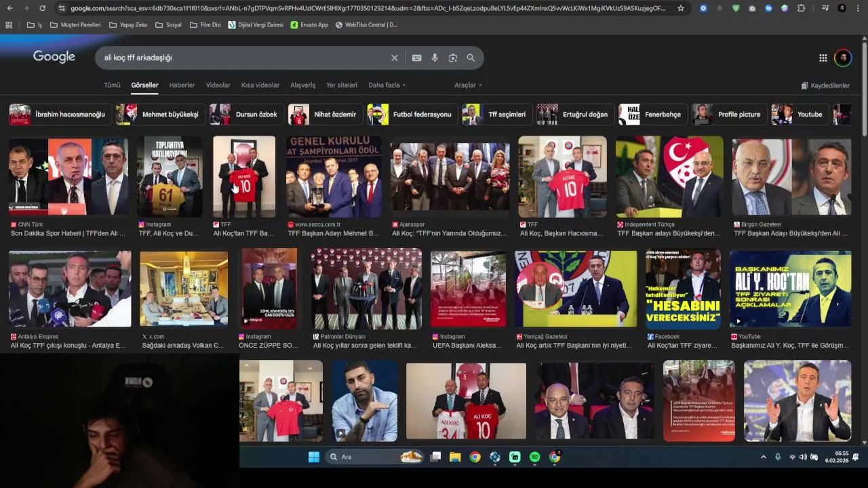This screenshot has height=488, width=868.
Task: Filter by Nihat özdemir chip
Action: point(325,115)
